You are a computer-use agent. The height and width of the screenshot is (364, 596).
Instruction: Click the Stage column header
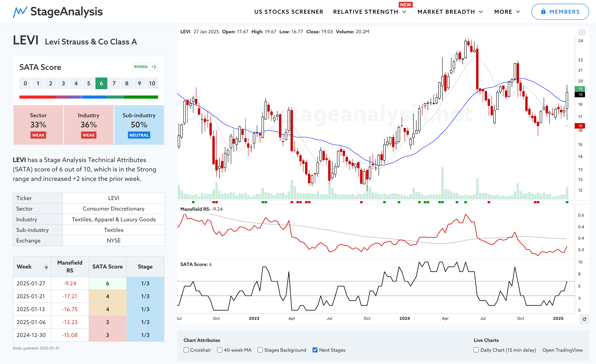(x=145, y=267)
